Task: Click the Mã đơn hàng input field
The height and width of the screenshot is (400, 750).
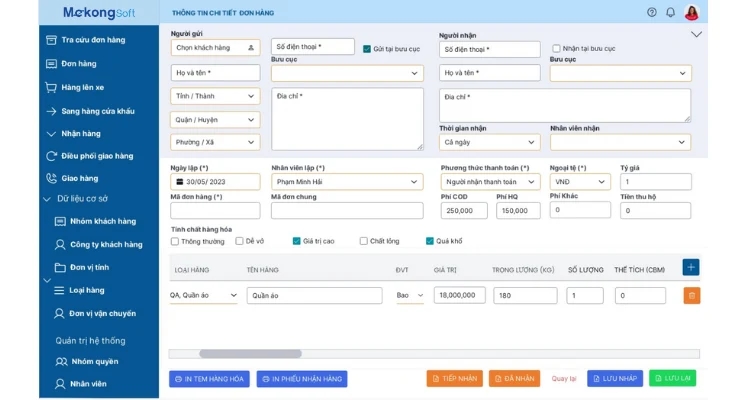Action: point(215,211)
